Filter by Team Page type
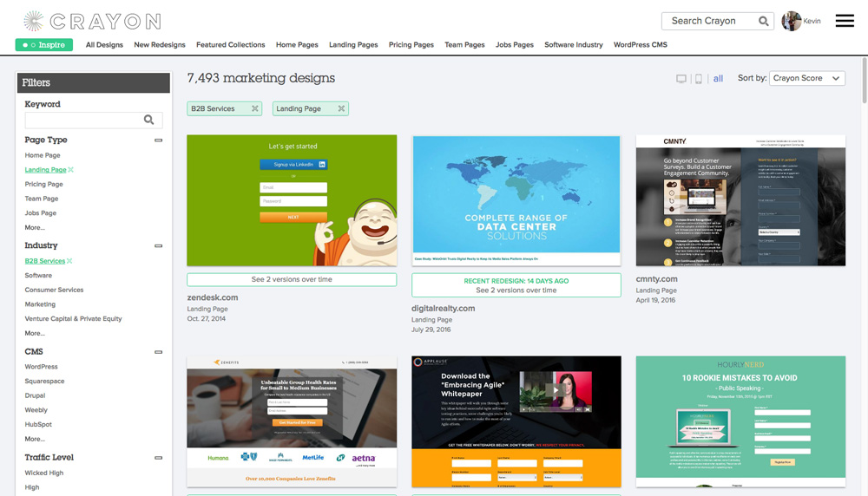868x496 pixels. tap(42, 199)
